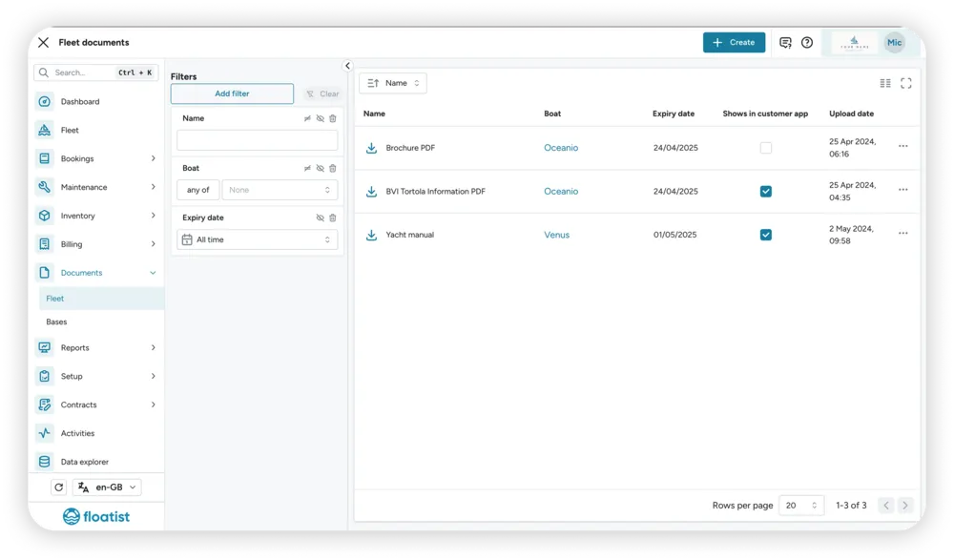This screenshot has width=954, height=560.
Task: Click the refresh icon near language selector
Action: pos(58,487)
